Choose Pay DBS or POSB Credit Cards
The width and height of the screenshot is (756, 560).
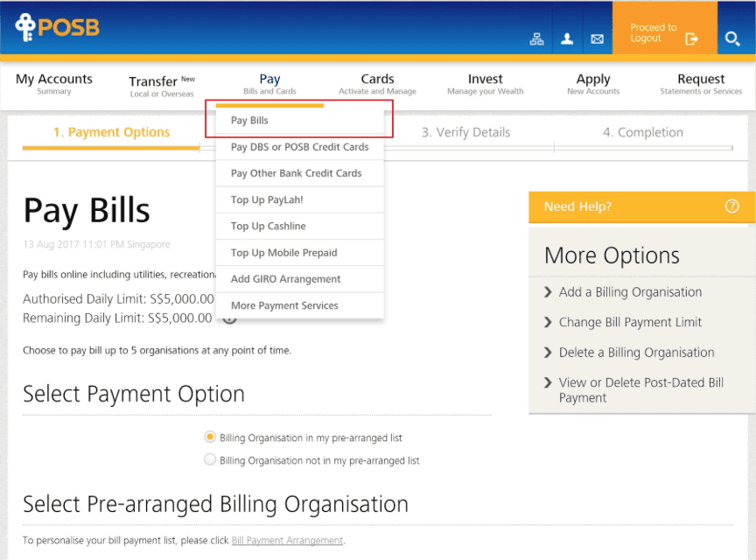pos(299,147)
